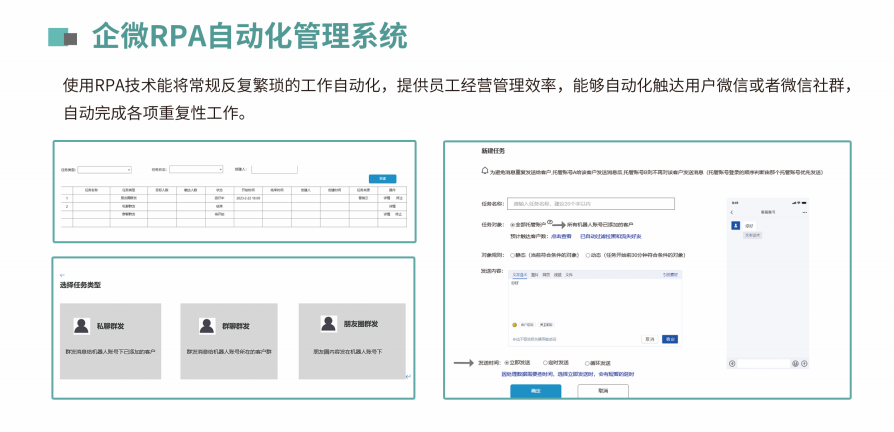Click the emoji icon in phone preview input bar
Image resolution: width=894 pixels, height=432 pixels.
point(795,364)
